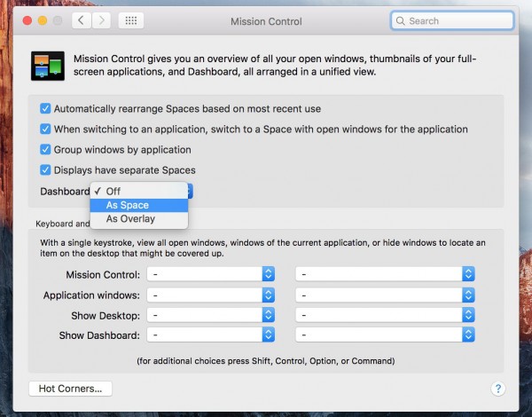Click the Mission Control window title
532x417 pixels.
click(266, 21)
